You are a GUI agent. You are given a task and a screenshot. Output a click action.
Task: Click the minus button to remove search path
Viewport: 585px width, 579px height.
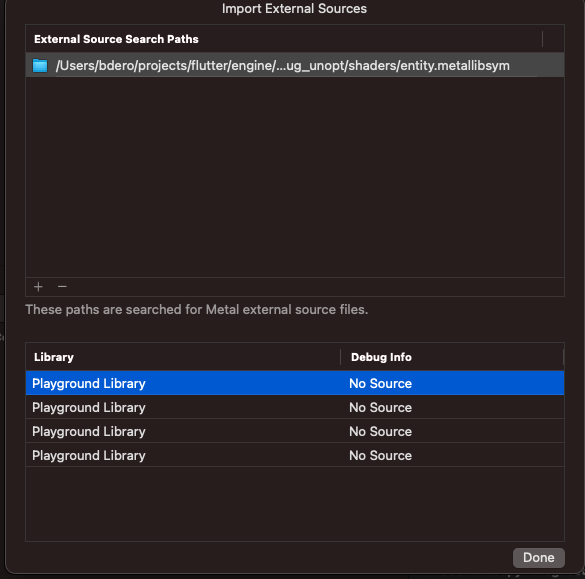(62, 287)
